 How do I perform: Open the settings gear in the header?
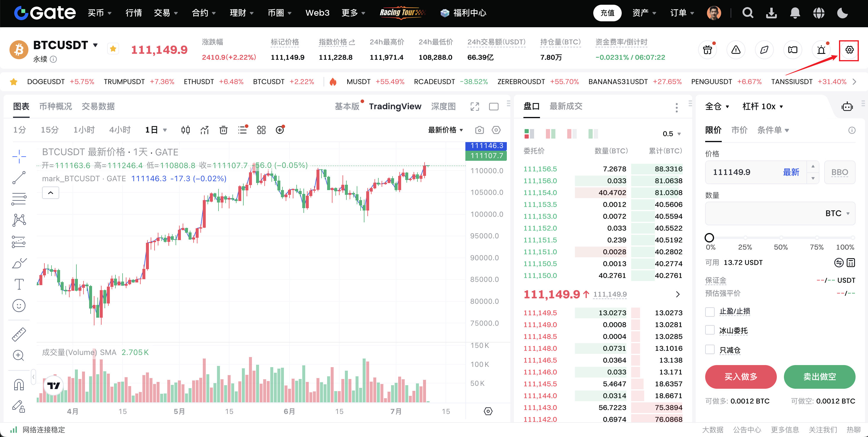(849, 50)
